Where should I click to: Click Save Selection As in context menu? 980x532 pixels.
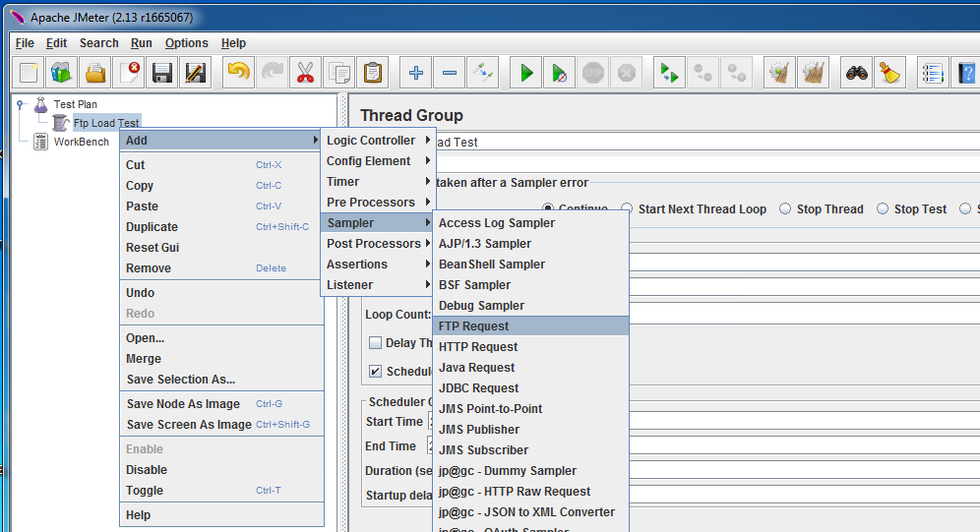coord(221,379)
